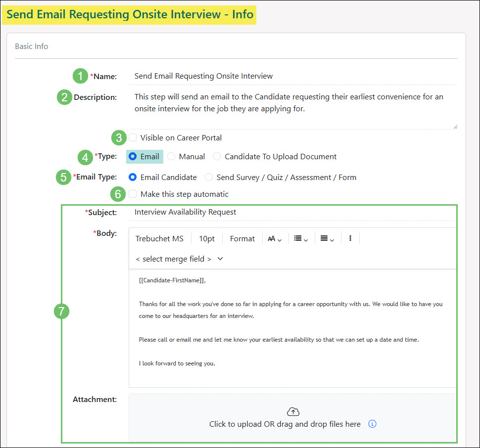Click the more options kebab in the editor toolbar

(350, 238)
